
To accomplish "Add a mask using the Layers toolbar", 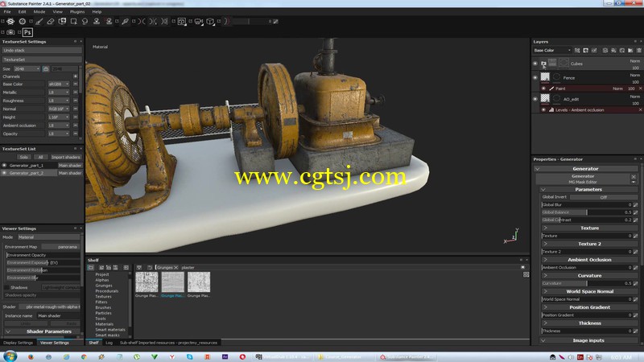I will (x=586, y=51).
